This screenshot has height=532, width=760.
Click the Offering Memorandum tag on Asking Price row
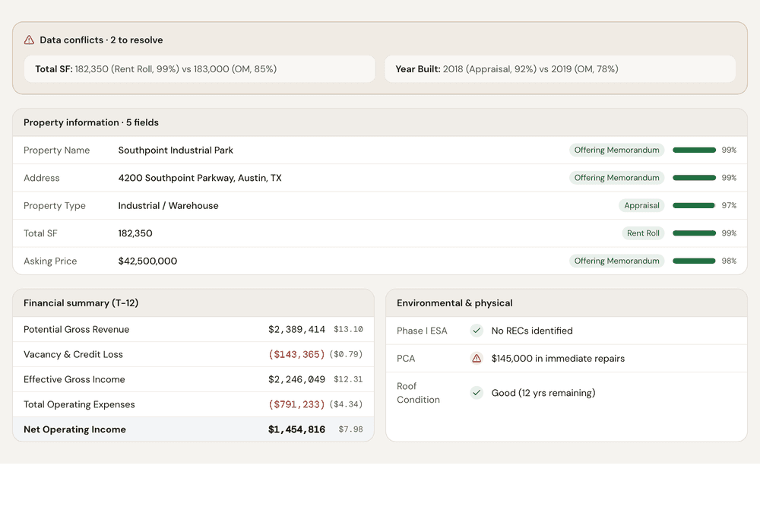616,261
